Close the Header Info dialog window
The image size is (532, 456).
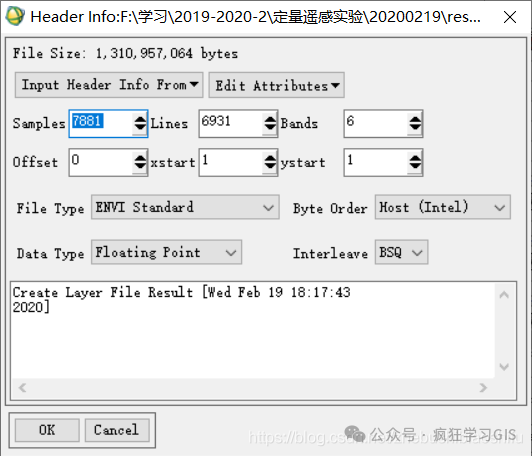pos(510,17)
